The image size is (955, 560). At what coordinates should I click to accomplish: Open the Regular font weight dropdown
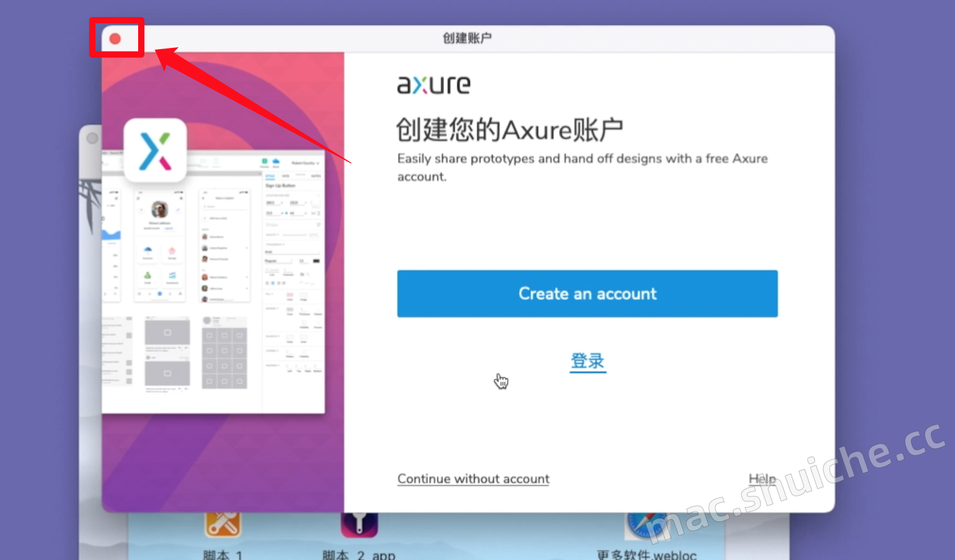[279, 261]
